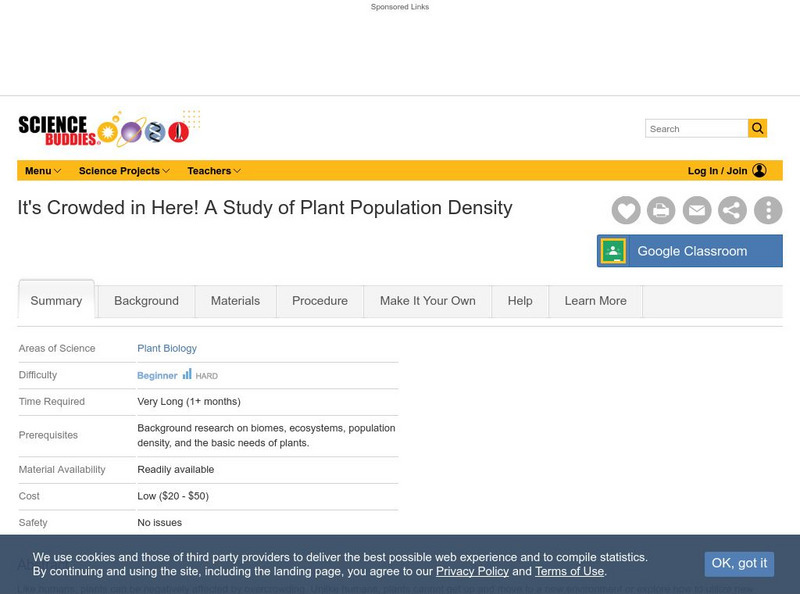
Task: Expand the Menu dropdown
Action: coord(43,171)
